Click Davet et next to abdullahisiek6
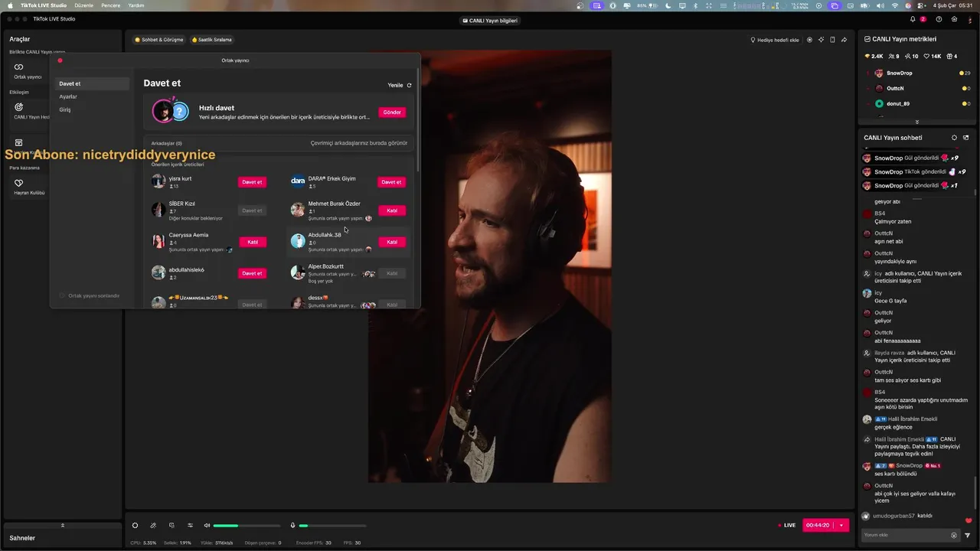The image size is (980, 551). [x=252, y=273]
